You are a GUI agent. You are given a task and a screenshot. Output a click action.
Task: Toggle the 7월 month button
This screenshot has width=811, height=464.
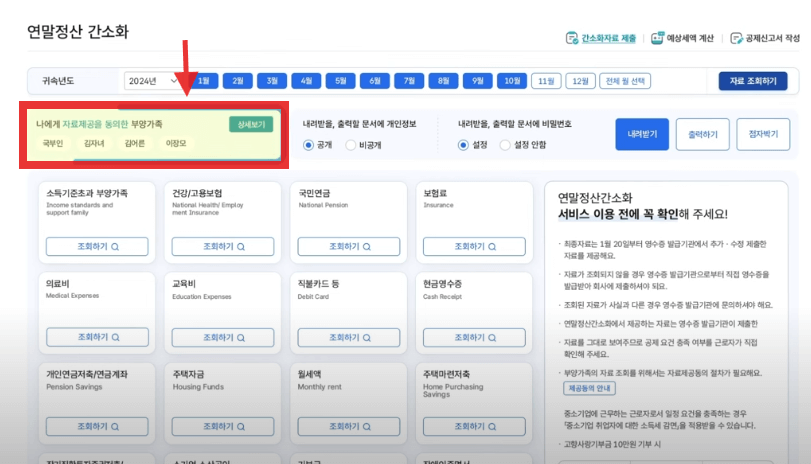tap(409, 81)
